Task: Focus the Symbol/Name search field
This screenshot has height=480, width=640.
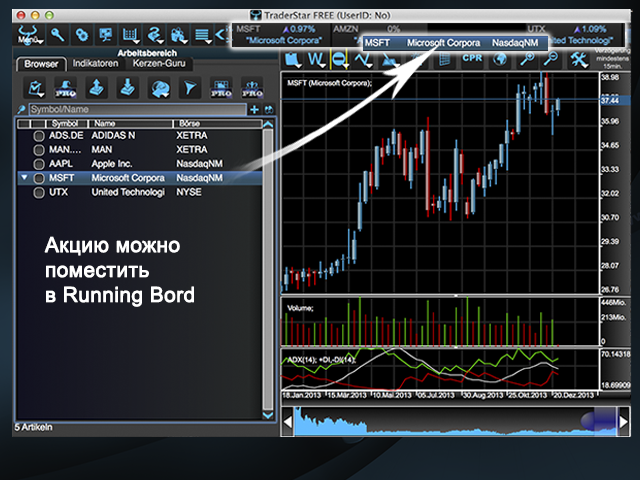Action: click(x=138, y=109)
